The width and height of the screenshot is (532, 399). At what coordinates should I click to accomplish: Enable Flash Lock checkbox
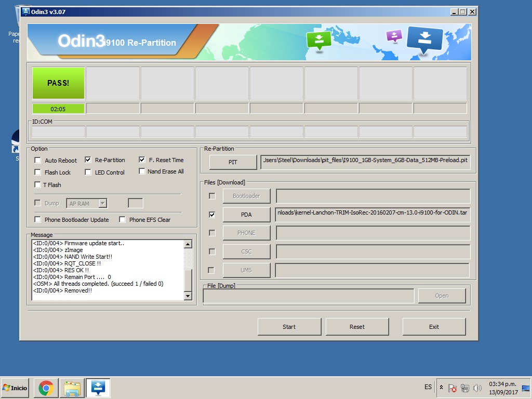point(37,172)
